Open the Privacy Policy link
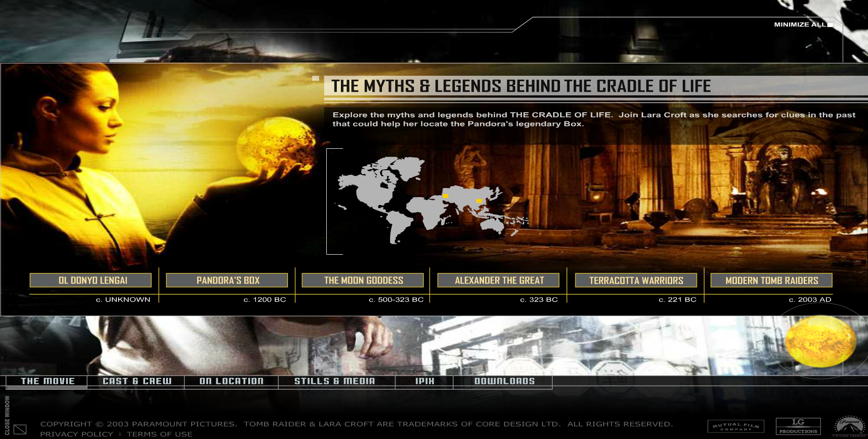Image resolution: width=868 pixels, height=439 pixels. (76, 434)
